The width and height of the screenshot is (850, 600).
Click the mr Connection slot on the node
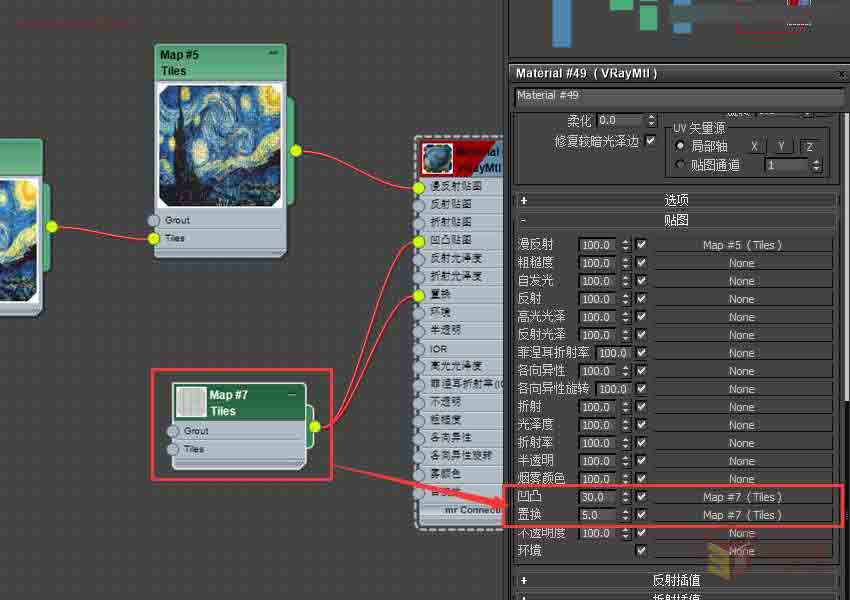pos(470,510)
